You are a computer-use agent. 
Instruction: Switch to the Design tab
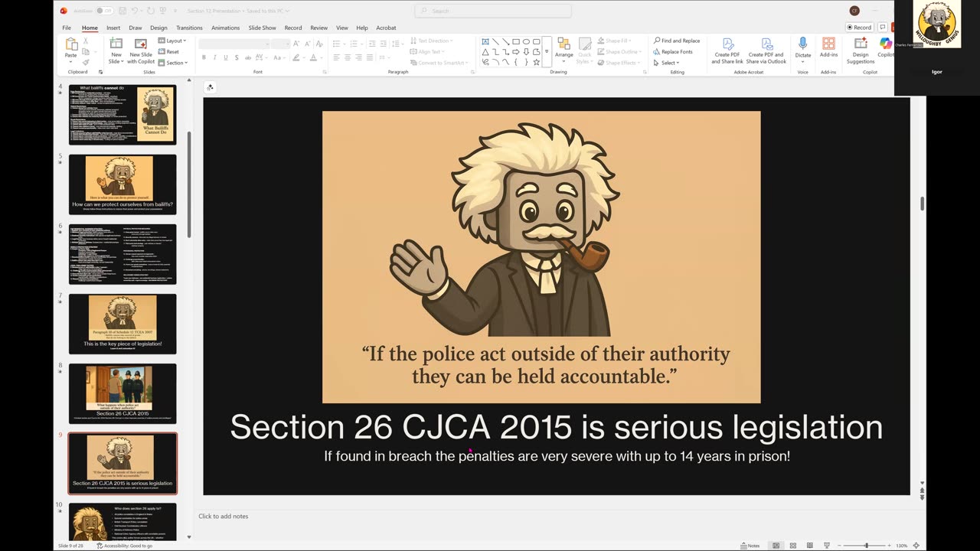coord(158,28)
